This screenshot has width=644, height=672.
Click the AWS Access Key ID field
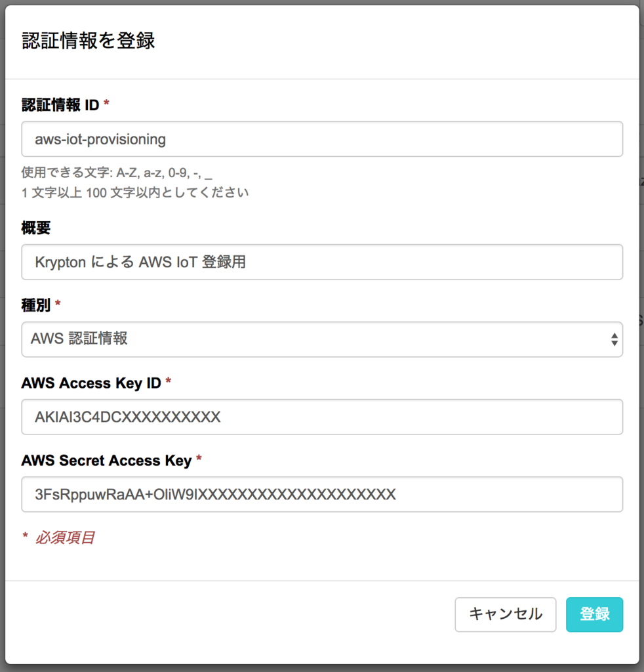pos(322,417)
